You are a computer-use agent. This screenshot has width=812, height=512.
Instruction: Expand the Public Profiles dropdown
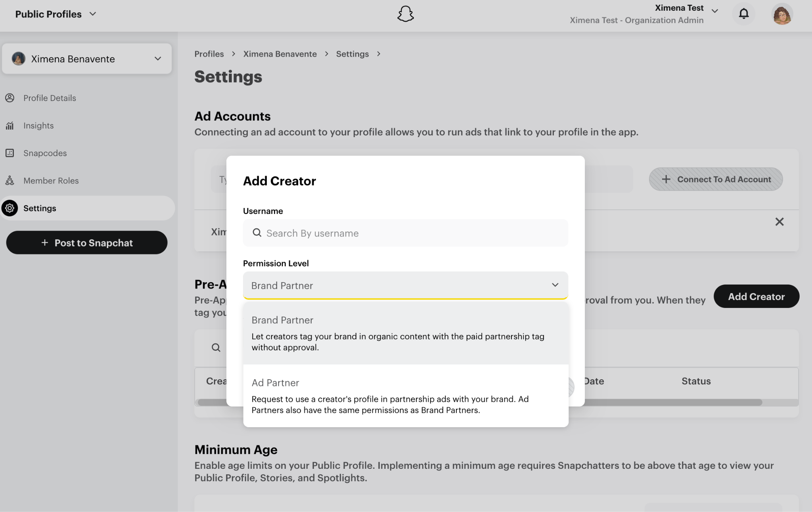click(x=56, y=14)
